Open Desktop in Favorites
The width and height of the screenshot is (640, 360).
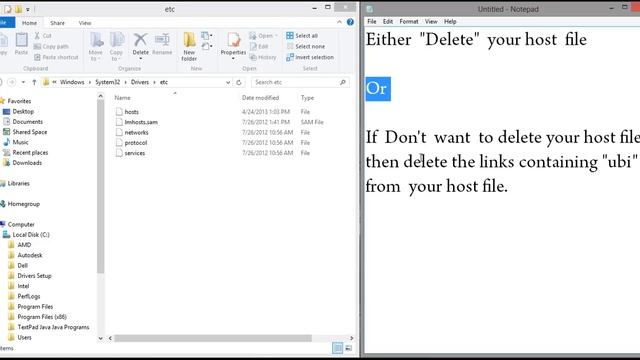[23, 111]
